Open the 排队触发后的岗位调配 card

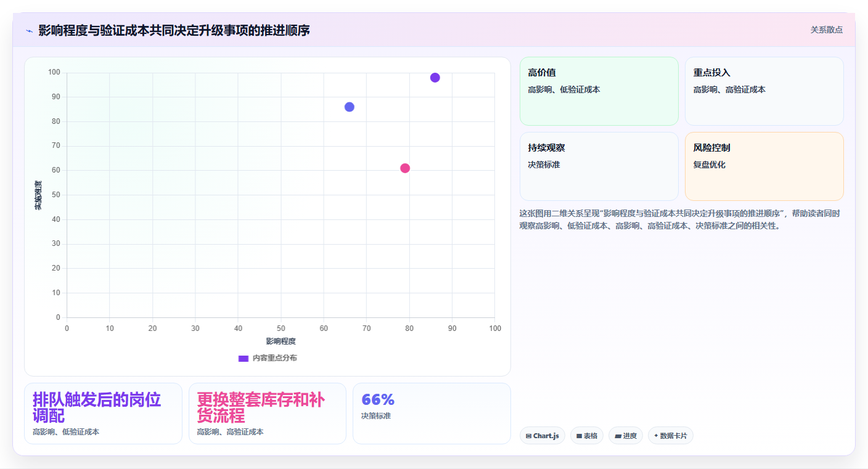point(103,414)
